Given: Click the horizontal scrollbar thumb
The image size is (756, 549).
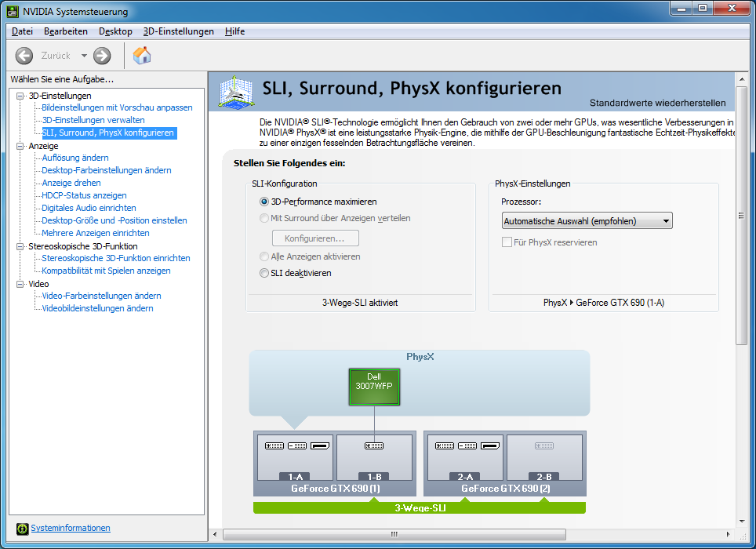Looking at the screenshot, I should [x=394, y=534].
